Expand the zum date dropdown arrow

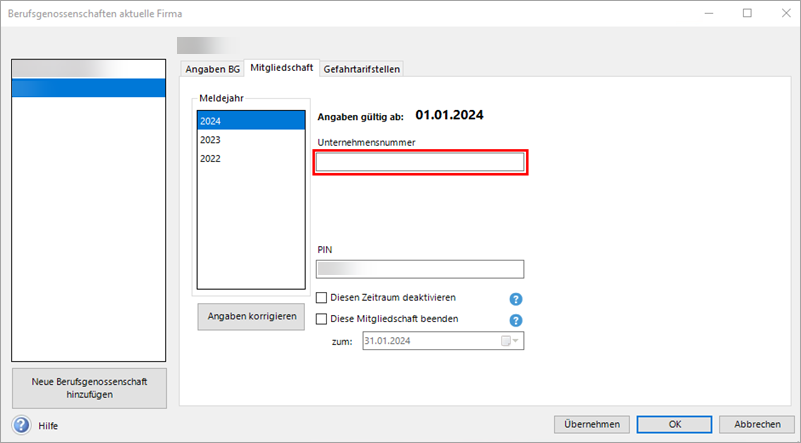pyautogui.click(x=516, y=341)
